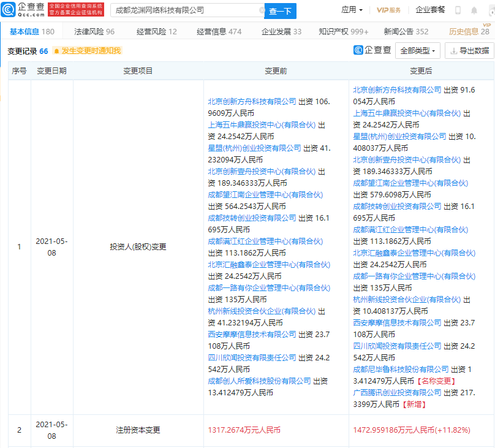Screen dimensions: 495x448
Task: Click the bell icon beside change notification
Action: (56, 51)
